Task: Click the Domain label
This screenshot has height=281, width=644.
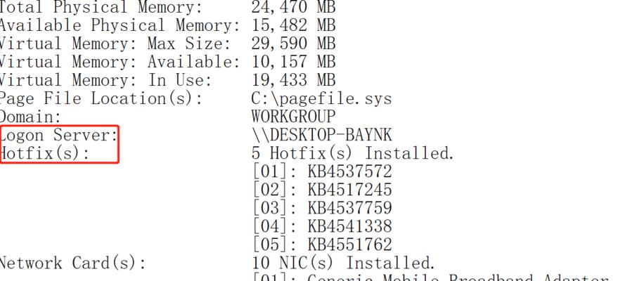Action: point(30,117)
